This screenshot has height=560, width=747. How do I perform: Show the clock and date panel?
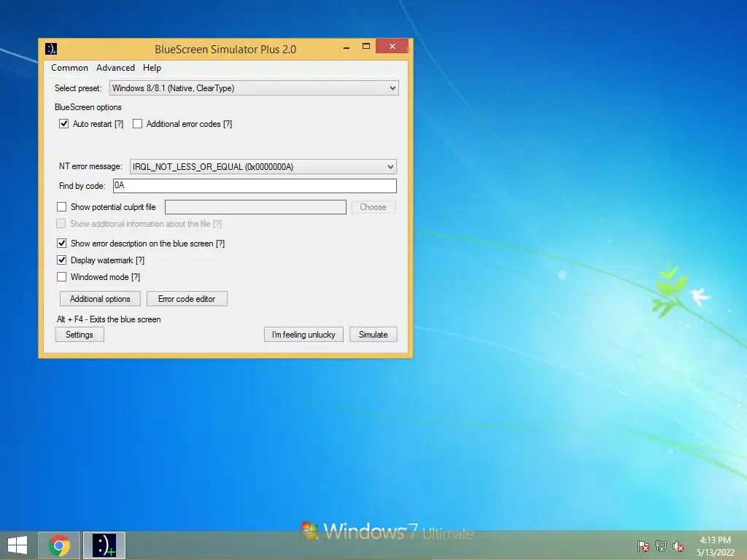click(715, 546)
